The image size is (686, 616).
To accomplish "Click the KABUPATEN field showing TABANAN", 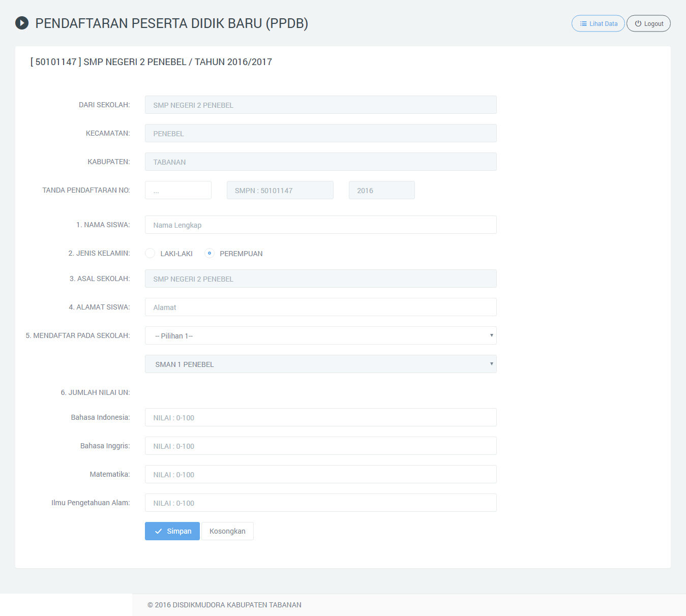I will [x=321, y=162].
